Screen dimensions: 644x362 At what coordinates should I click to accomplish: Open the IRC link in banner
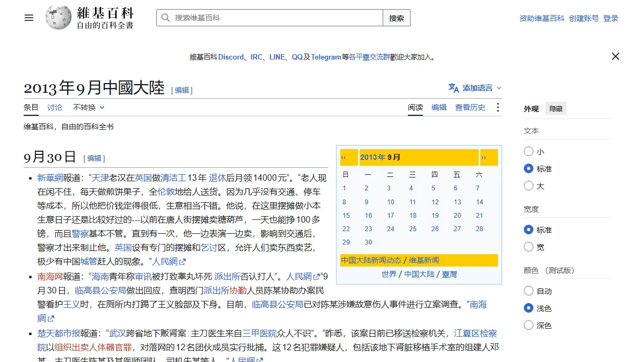point(257,57)
